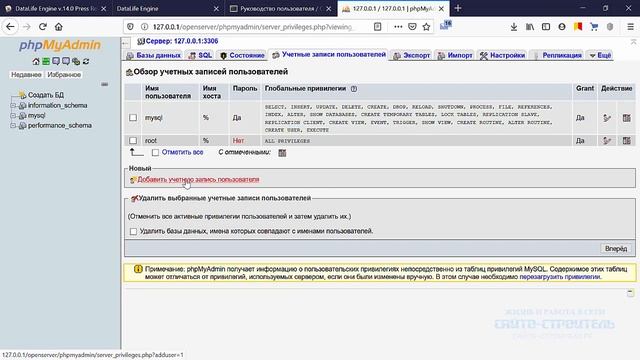Open the Firefox hamburger menu

click(630, 27)
